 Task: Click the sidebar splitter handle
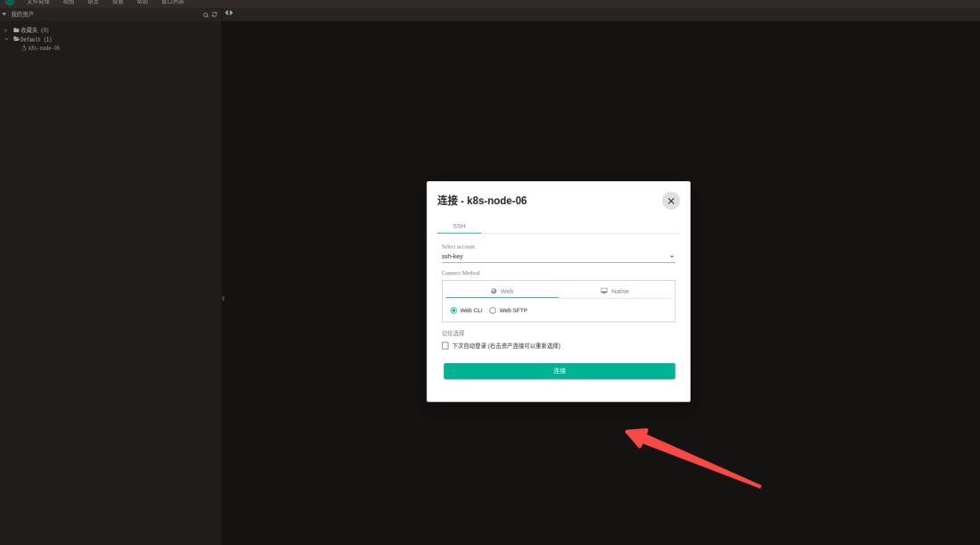[222, 299]
